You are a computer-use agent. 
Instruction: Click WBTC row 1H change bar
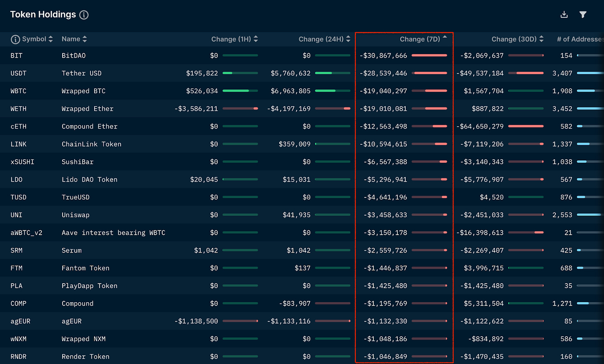[x=240, y=91]
